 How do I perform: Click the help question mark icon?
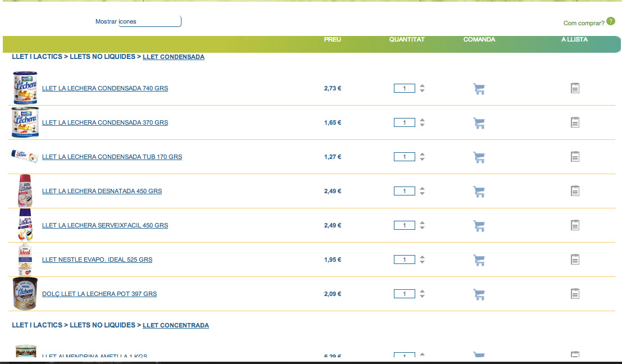tap(611, 21)
